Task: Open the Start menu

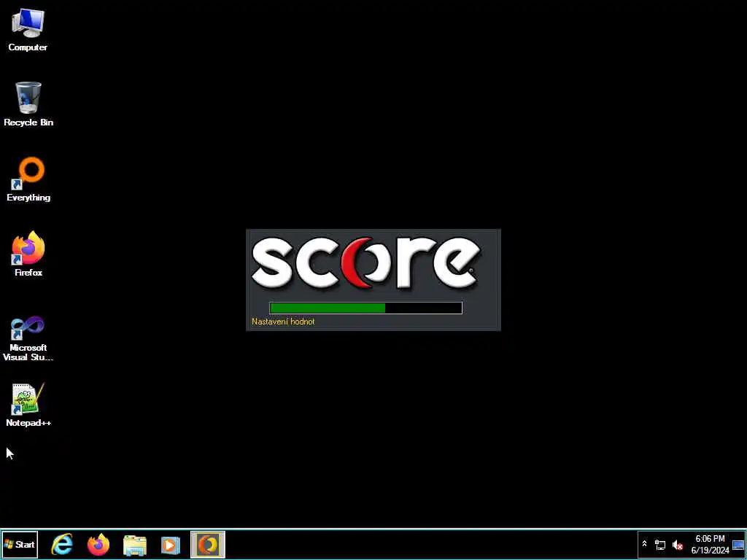Action: click(x=20, y=544)
